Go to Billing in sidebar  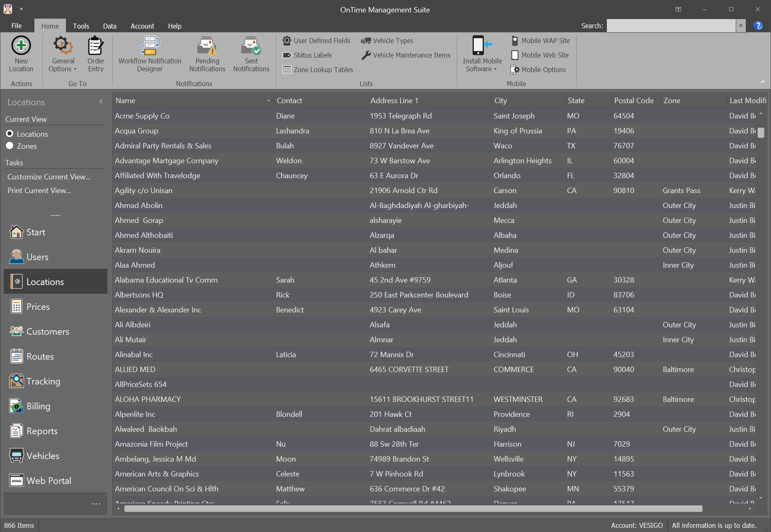pos(56,406)
